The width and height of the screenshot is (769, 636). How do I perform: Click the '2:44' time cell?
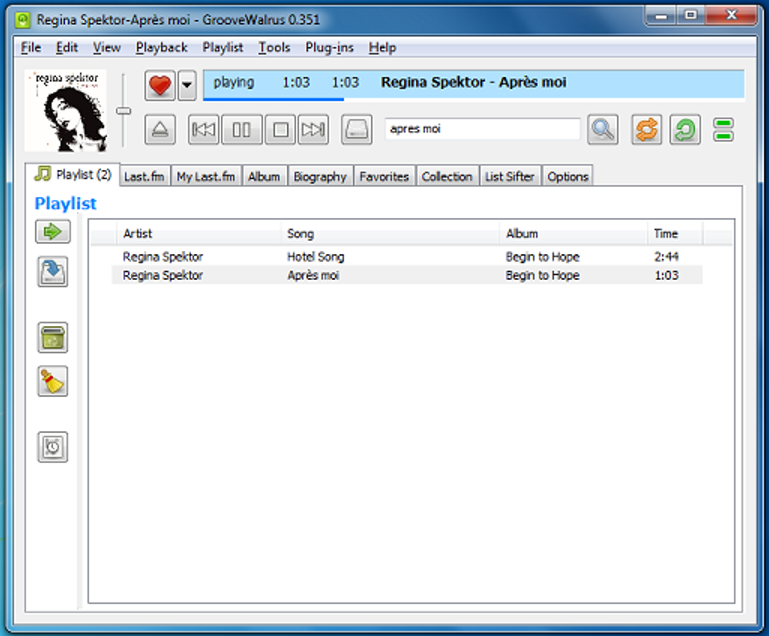(666, 256)
